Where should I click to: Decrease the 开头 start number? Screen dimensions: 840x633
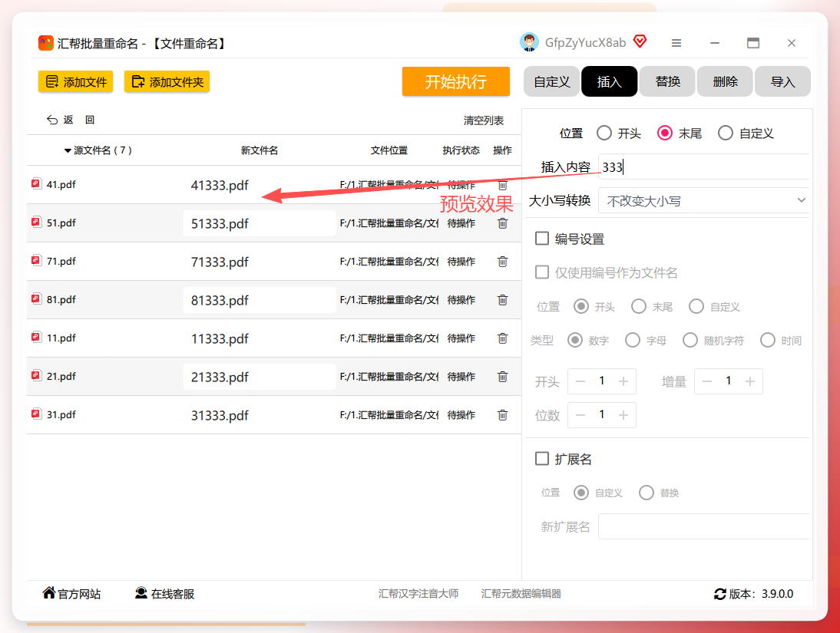[580, 381]
